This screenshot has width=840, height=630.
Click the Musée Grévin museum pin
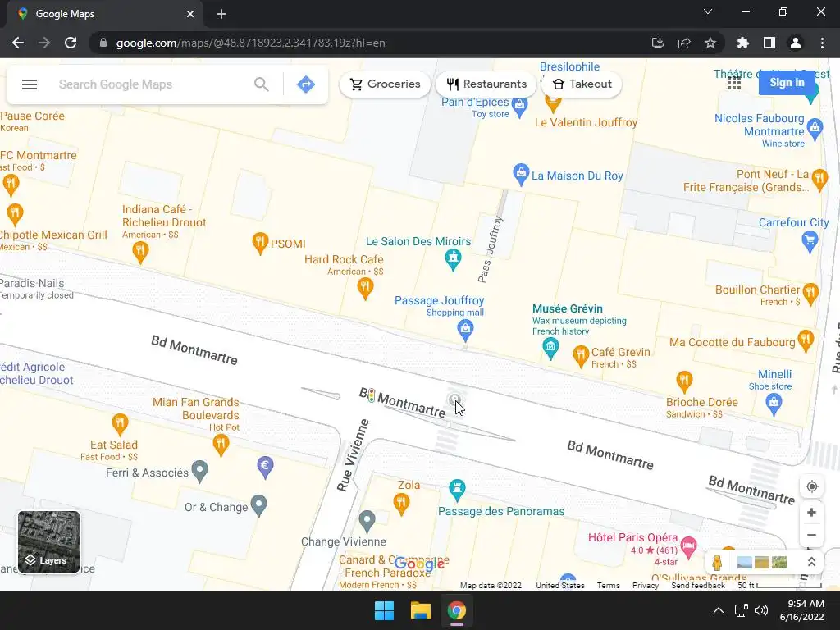550,349
